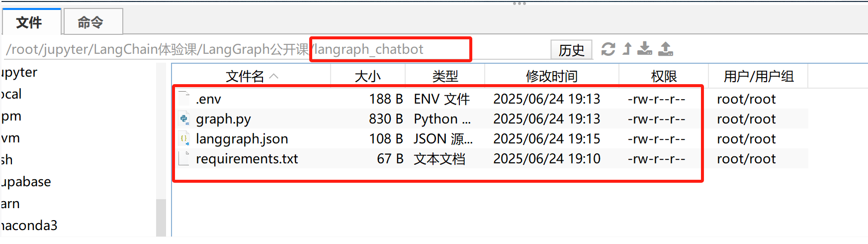Open the 历史 history button
The image size is (868, 244).
[x=571, y=50]
